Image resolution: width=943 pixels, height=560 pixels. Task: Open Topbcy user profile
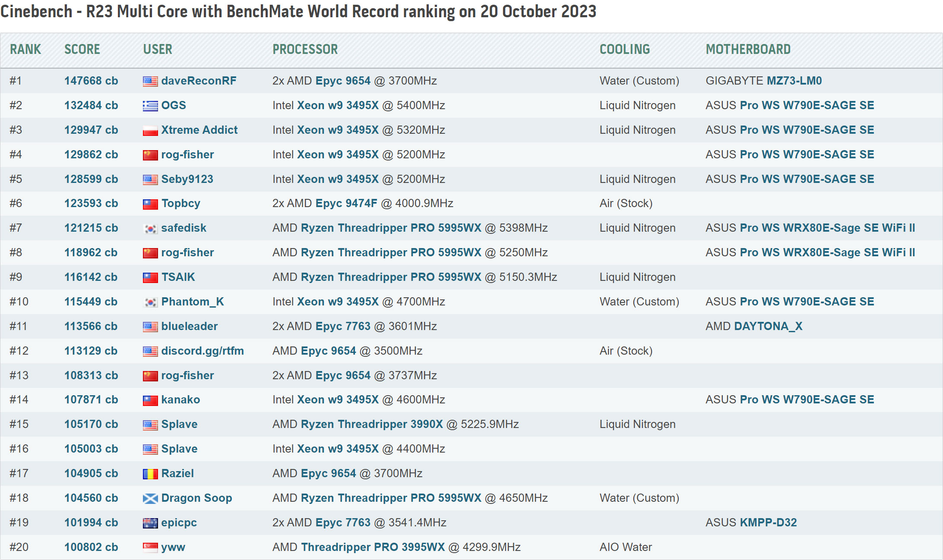pyautogui.click(x=180, y=203)
